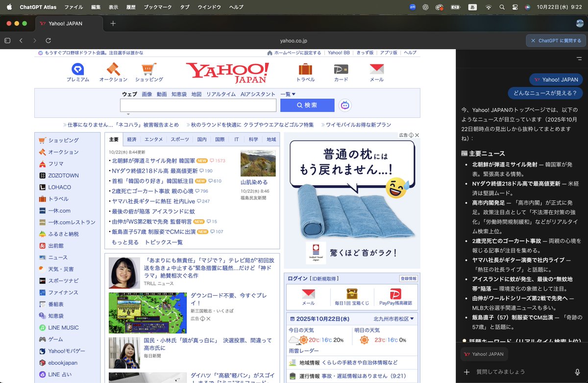This screenshot has height=383, width=588.
Task: Select the エンタメ news tab
Action: [153, 139]
